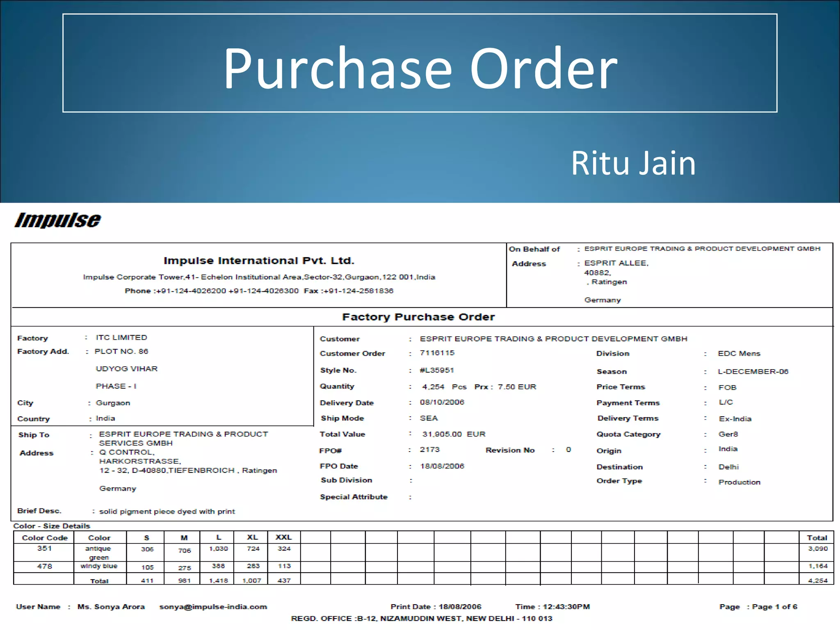
Task: Select the ESPRIT ALLEE address line
Action: (x=616, y=263)
